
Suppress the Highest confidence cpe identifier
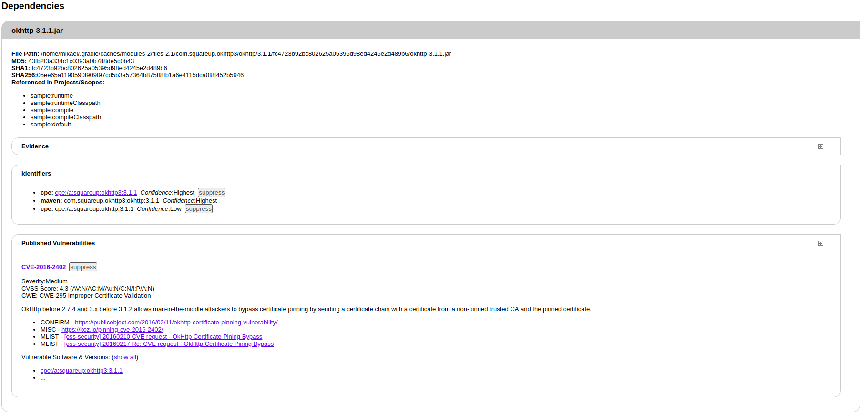pos(211,193)
